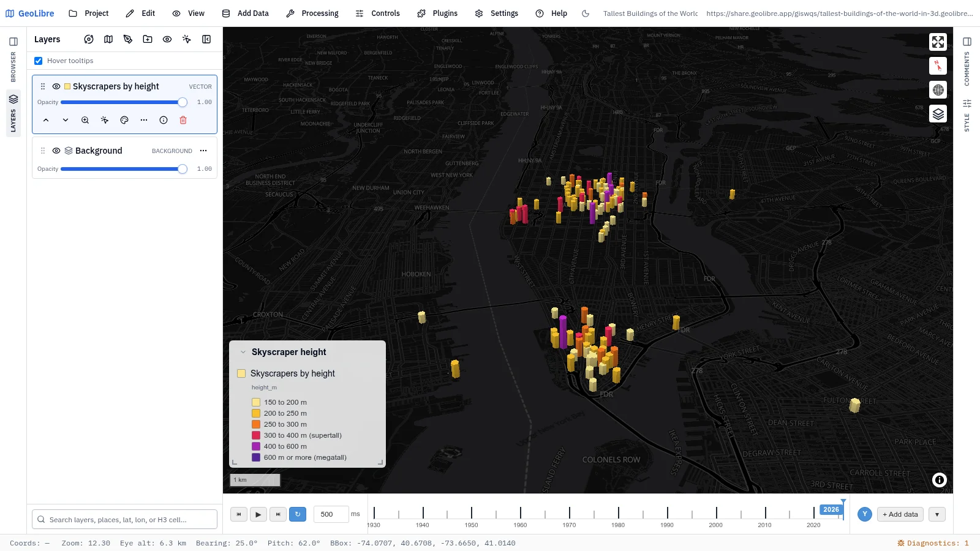Viewport: 980px width, 551px height.
Task: Open the Plugins menu
Action: (437, 13)
